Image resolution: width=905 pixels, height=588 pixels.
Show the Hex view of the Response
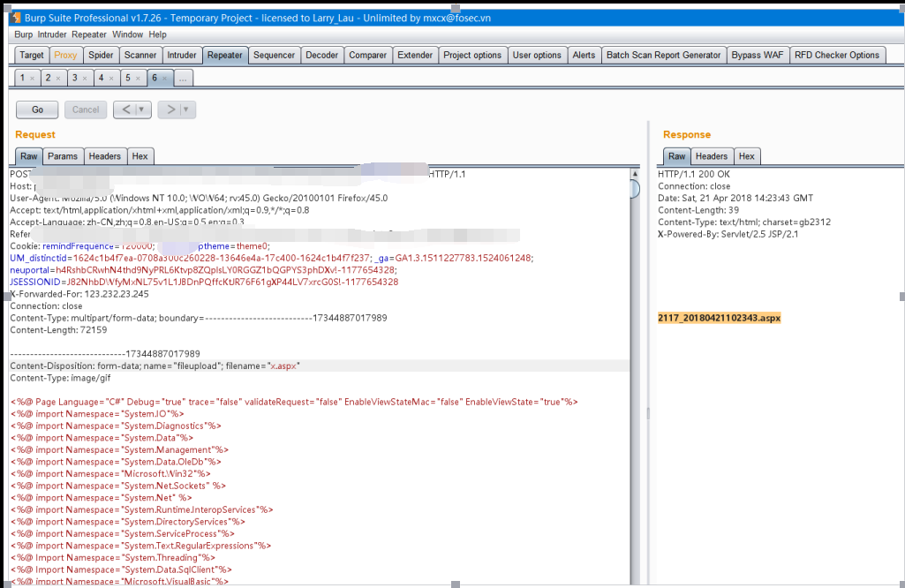pos(747,156)
